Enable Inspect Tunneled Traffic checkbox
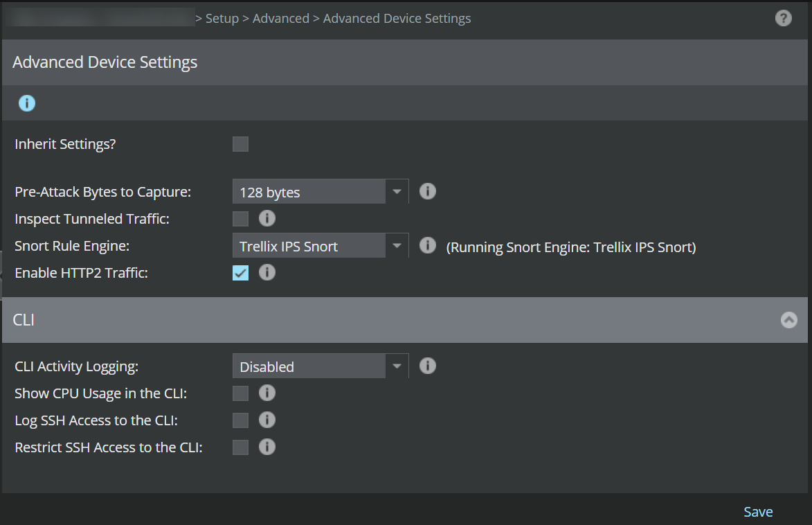The width and height of the screenshot is (812, 525). (240, 219)
